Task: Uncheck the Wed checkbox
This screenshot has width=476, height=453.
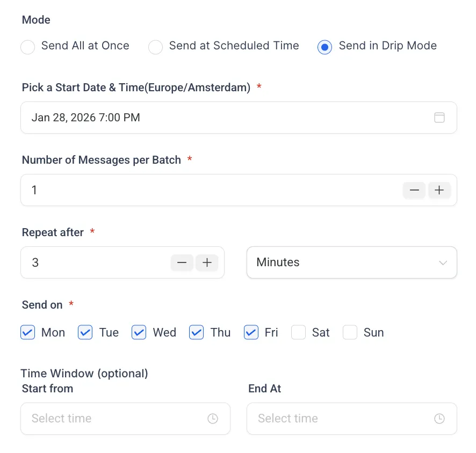Action: 139,332
